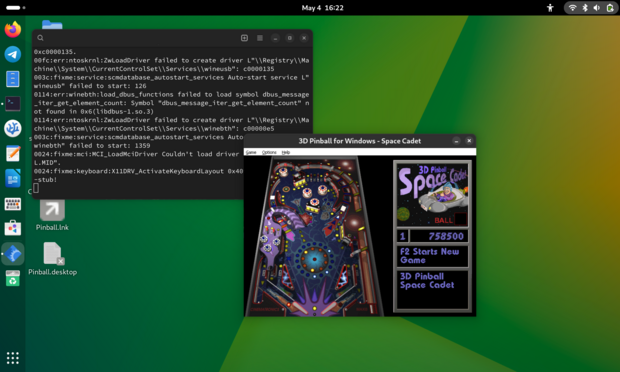Viewport: 620px width, 372px height.
Task: Open the Help menu in Pinball
Action: point(285,152)
